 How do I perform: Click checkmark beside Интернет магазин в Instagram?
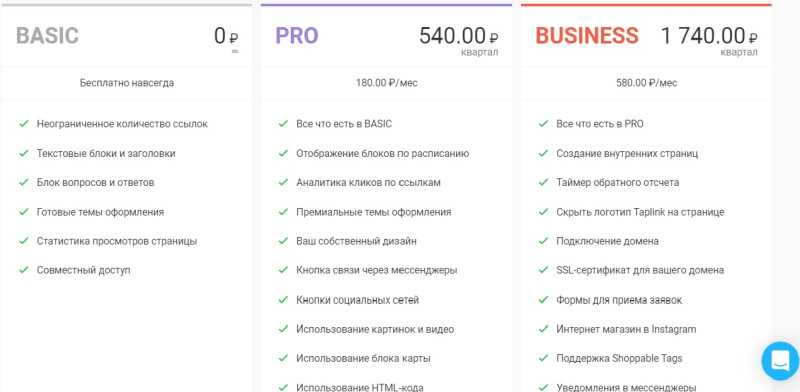[543, 329]
